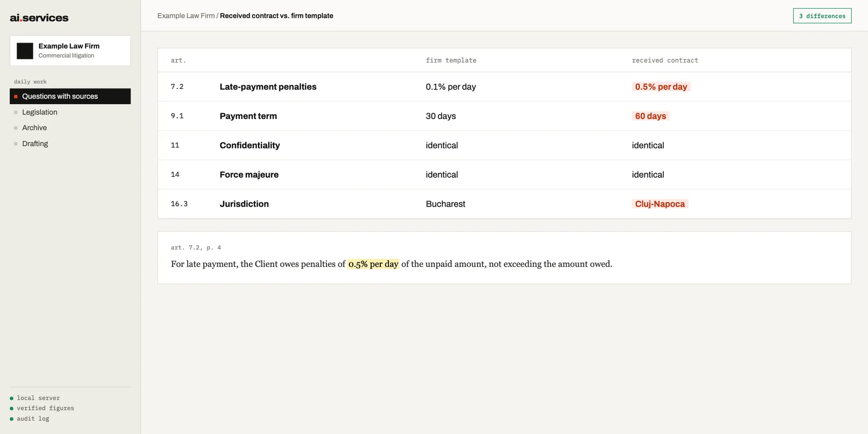Viewport: 868px width, 434px height.
Task: Click the Example Law Firm black square avatar
Action: point(25,51)
